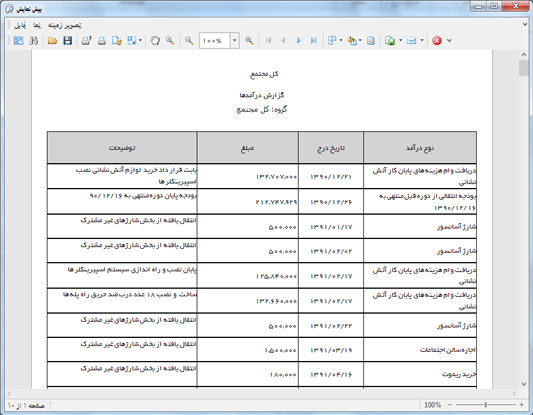
Task: Click the status bar zoom minus button
Action: 450,405
